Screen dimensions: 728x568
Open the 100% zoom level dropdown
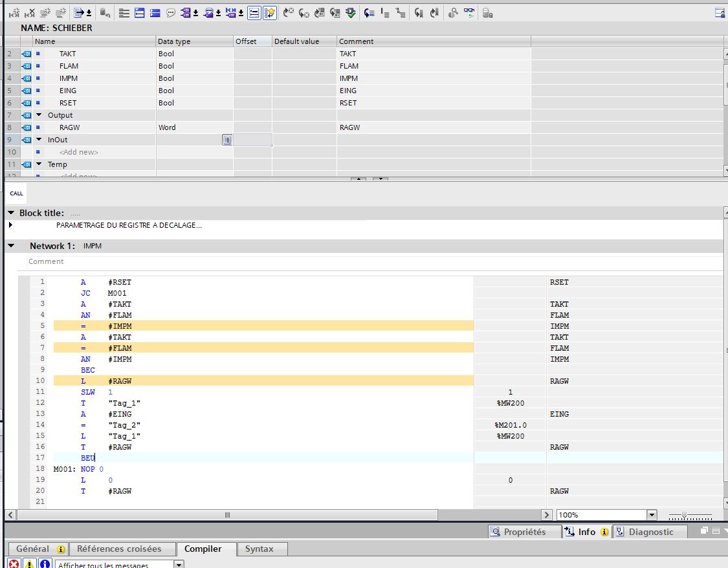(x=652, y=515)
